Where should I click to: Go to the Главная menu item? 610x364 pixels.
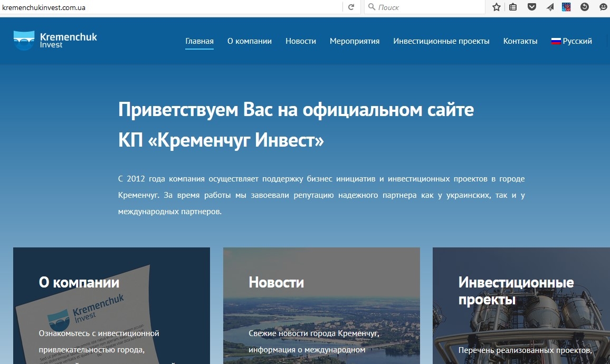tap(199, 41)
